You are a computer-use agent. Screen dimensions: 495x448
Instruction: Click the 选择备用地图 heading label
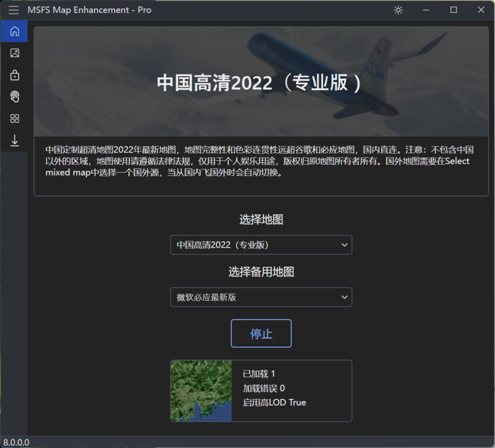(261, 272)
